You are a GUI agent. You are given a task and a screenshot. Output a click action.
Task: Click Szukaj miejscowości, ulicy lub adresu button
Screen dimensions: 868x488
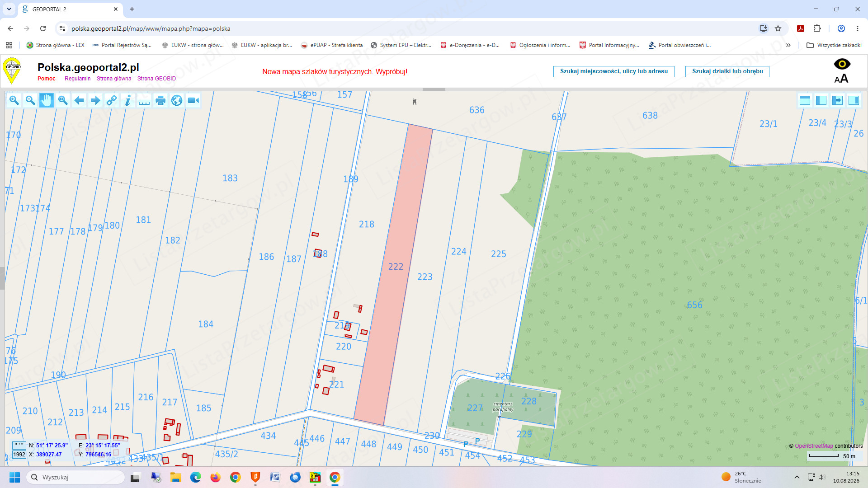point(614,71)
